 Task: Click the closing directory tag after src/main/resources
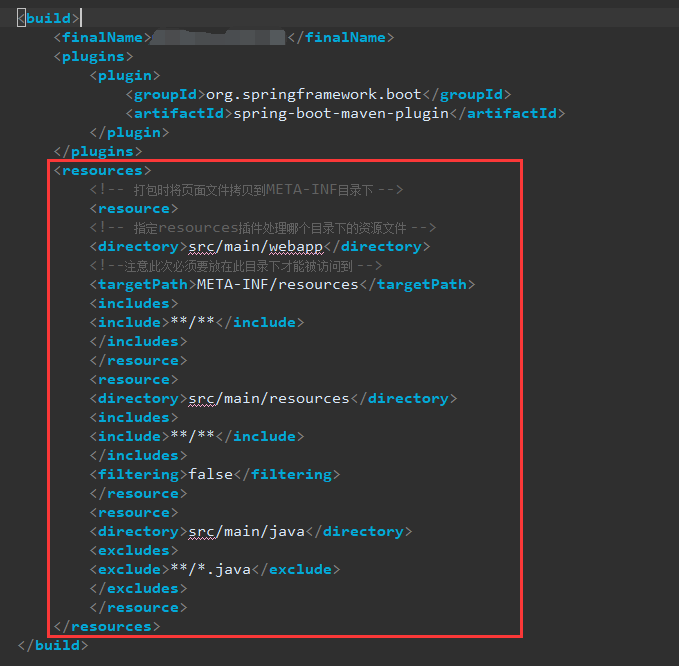point(404,398)
